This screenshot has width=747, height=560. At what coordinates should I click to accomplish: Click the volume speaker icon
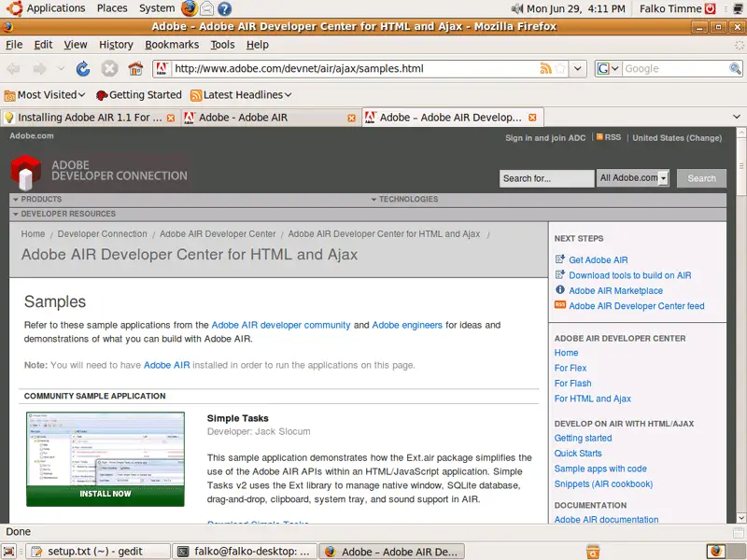pos(517,8)
